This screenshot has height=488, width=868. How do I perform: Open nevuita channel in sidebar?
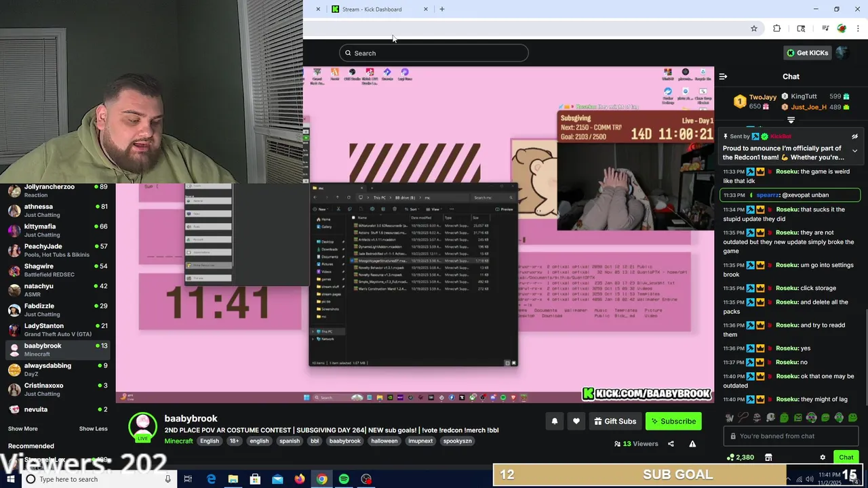coord(58,409)
